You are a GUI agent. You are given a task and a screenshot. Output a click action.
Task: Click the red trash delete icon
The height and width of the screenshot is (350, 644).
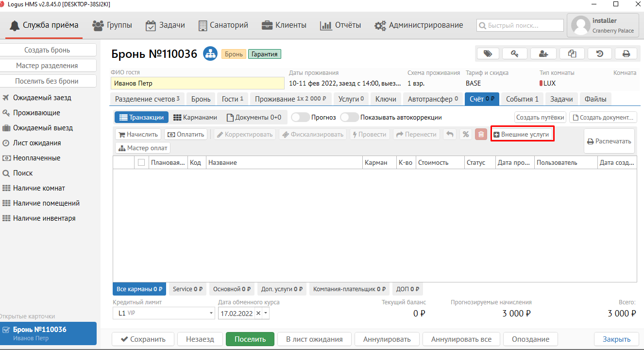481,135
